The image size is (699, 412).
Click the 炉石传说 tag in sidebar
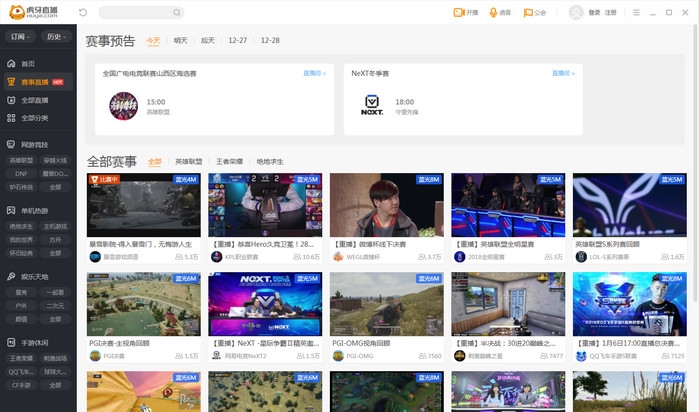pyautogui.click(x=21, y=187)
